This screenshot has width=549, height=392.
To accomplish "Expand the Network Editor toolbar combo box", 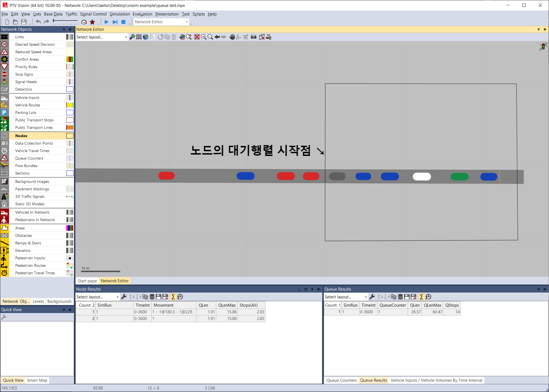I will coord(187,22).
